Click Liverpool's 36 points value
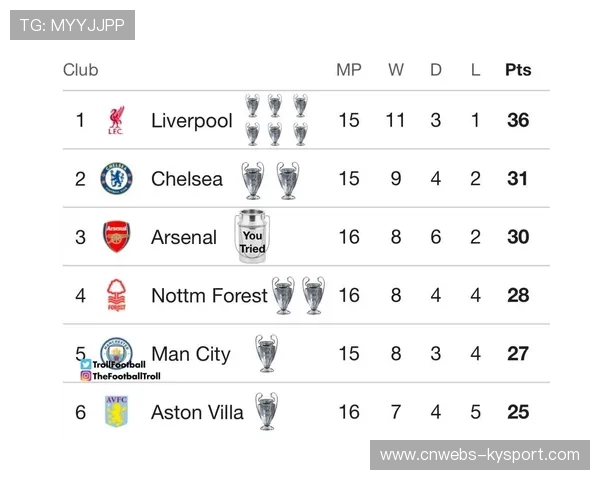The image size is (600, 480). [x=518, y=121]
